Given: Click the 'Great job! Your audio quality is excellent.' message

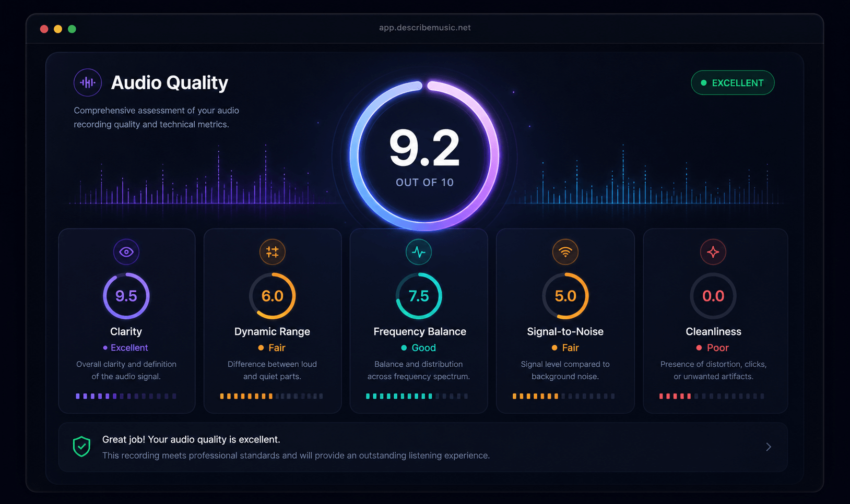Looking at the screenshot, I should [191, 439].
